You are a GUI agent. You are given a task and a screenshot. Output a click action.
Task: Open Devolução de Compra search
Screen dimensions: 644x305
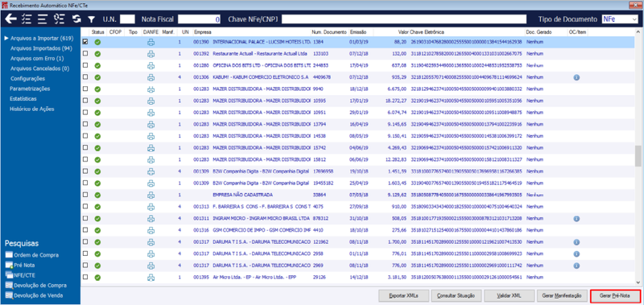(x=35, y=285)
